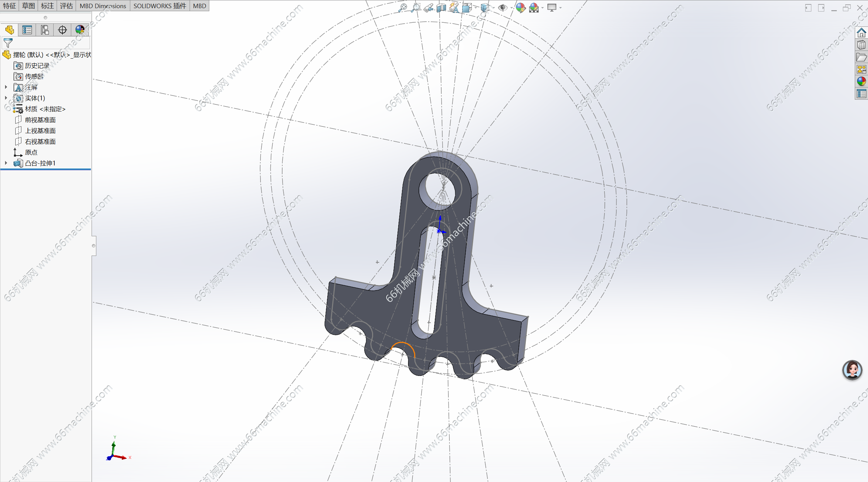Select the MBD Dimensions tab

(x=103, y=6)
